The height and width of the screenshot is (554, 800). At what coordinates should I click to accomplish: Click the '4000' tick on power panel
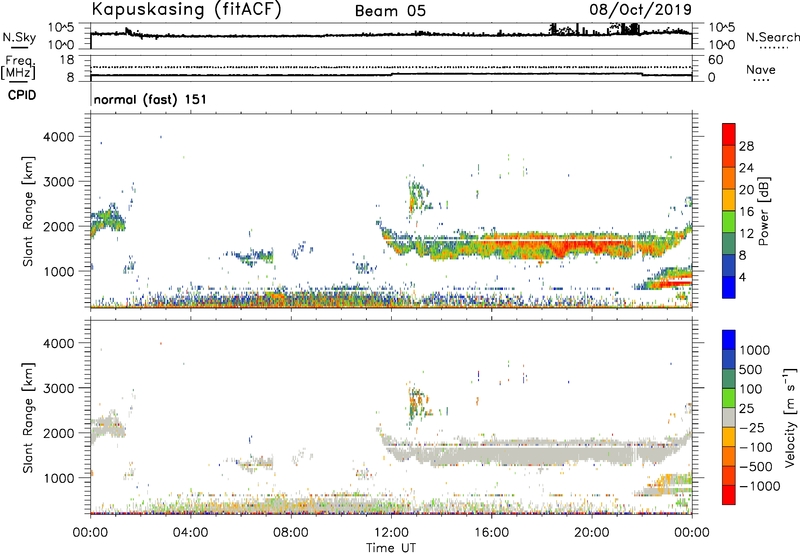coord(59,137)
